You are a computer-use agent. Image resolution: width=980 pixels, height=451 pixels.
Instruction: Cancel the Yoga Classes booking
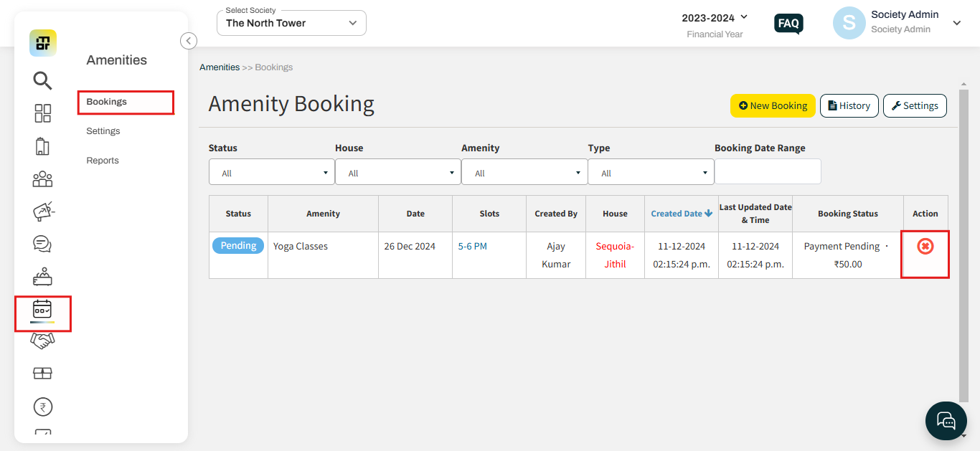[925, 246]
